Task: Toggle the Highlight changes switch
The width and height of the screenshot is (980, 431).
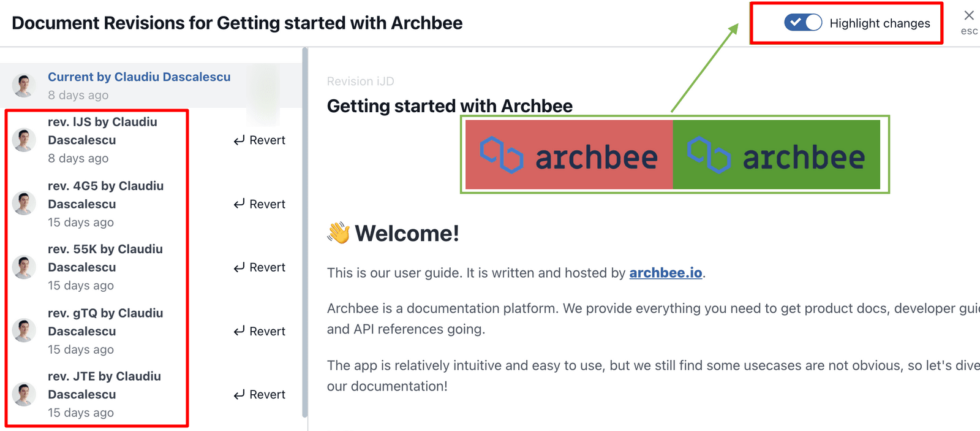Action: click(802, 23)
